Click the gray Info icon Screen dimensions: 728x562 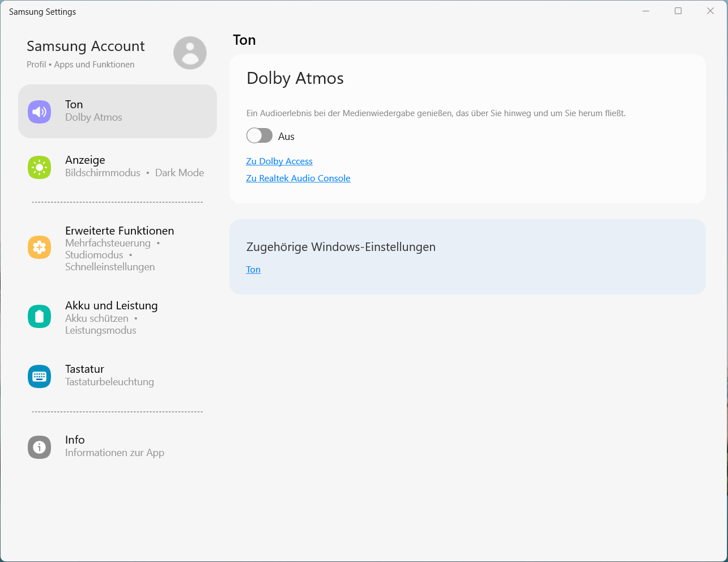click(39, 447)
